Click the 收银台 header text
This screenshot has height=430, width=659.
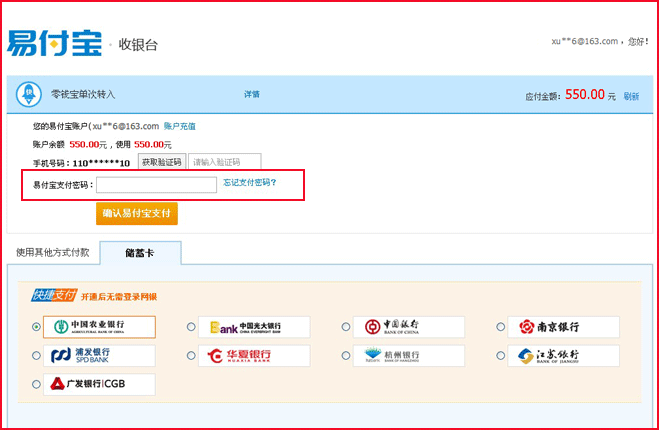point(138,45)
